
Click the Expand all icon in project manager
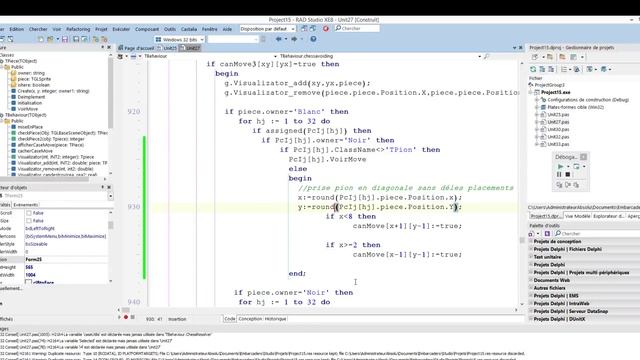tap(542, 69)
